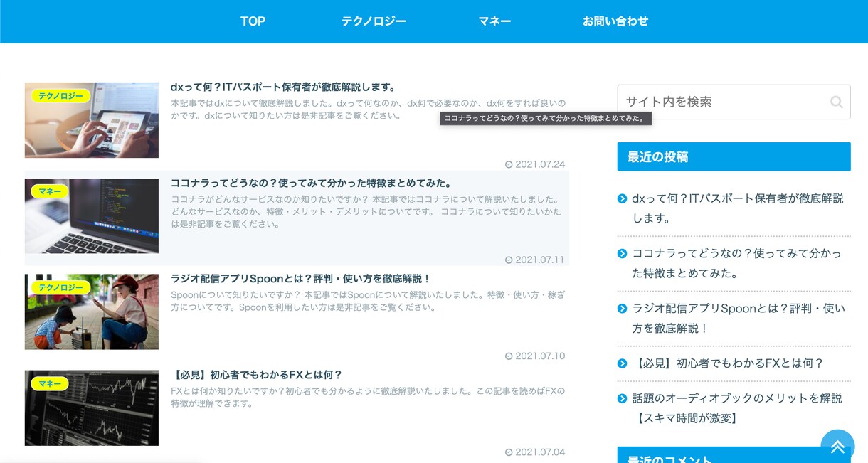This screenshot has width=868, height=463.
Task: Open the Spoon article thumbnail with radio
Action: (x=92, y=312)
